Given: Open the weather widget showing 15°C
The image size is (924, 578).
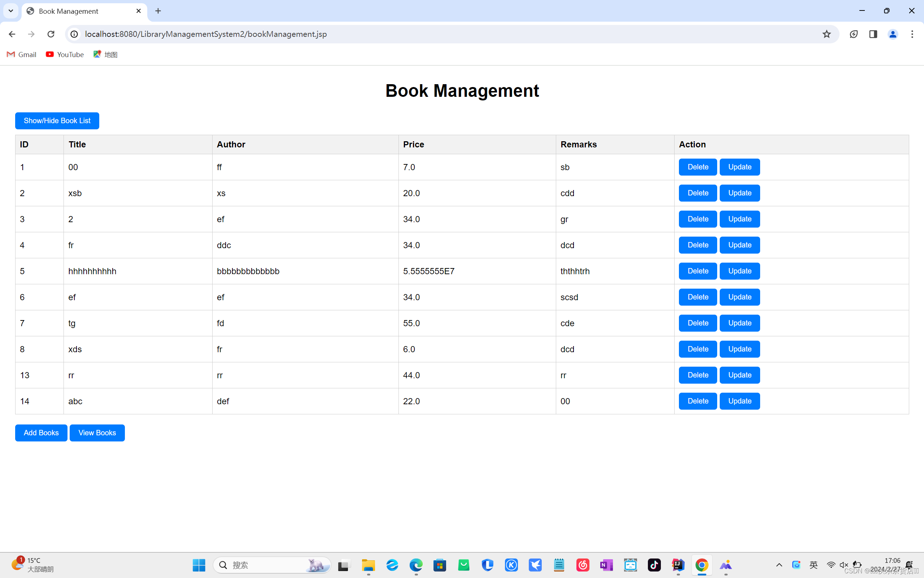Looking at the screenshot, I should pyautogui.click(x=32, y=565).
